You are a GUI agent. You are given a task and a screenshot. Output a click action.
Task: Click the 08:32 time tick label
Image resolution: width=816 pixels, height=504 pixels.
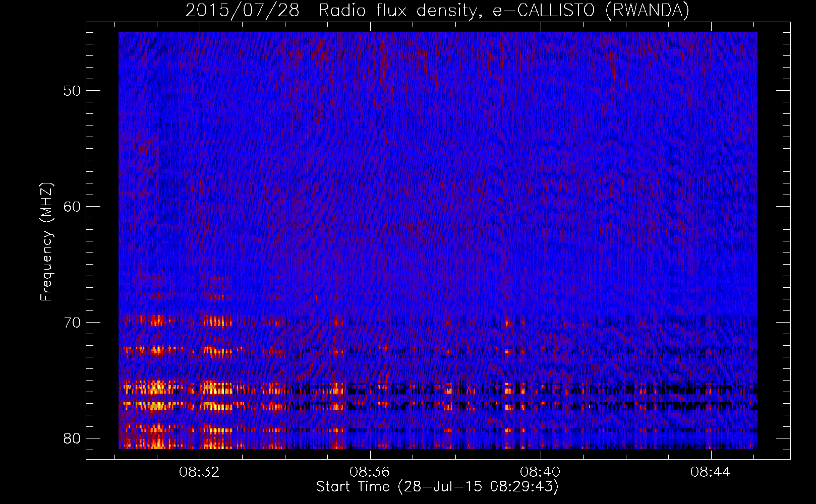[x=200, y=472]
